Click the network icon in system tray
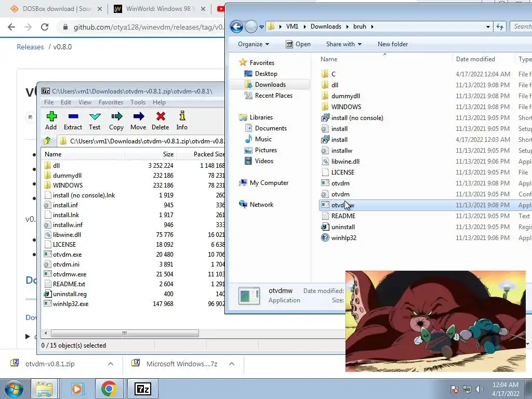 [467, 389]
